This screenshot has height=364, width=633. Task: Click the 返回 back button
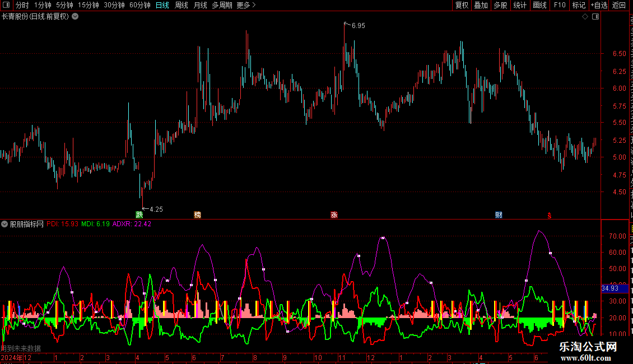[619, 5]
